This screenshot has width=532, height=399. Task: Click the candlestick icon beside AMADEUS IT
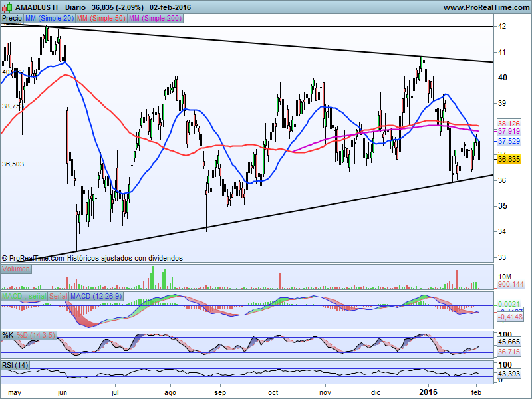[x=7, y=7]
